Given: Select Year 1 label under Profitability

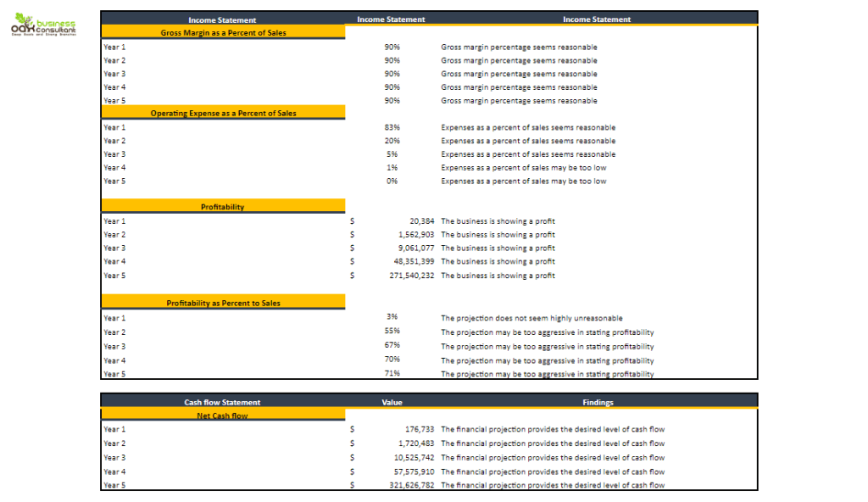Looking at the screenshot, I should point(114,221).
